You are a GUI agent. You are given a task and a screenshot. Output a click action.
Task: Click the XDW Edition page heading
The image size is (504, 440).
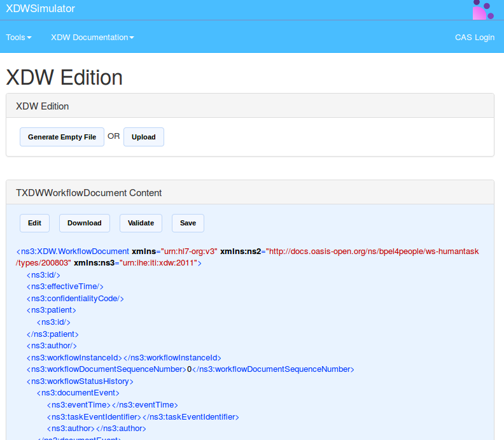click(64, 78)
